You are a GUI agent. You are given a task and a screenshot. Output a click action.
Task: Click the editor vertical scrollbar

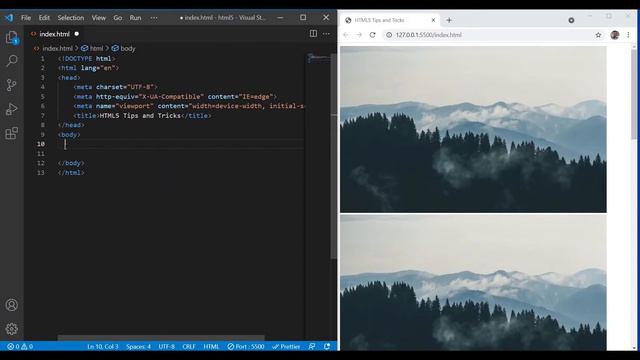click(x=333, y=155)
